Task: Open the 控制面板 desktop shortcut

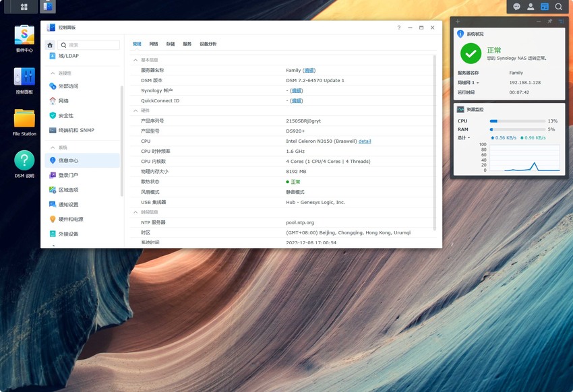Action: click(24, 81)
